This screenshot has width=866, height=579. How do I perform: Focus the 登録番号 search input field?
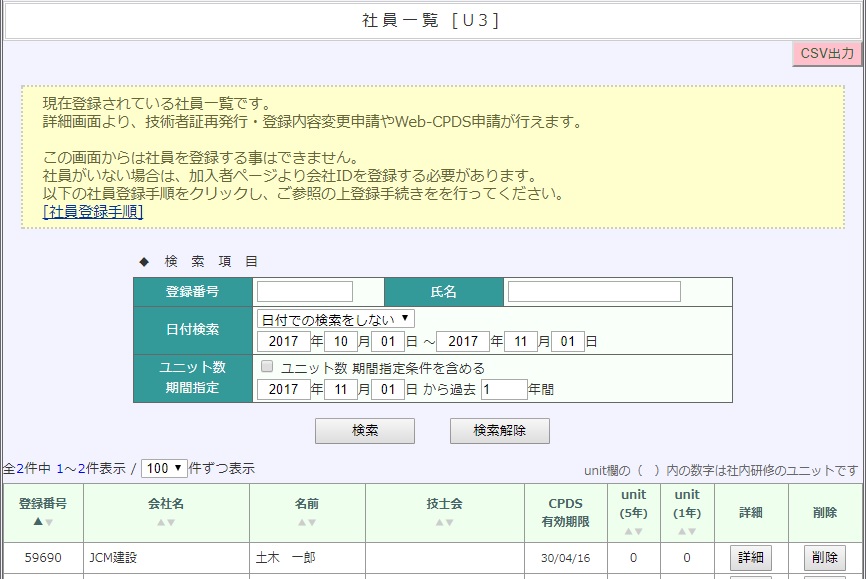pyautogui.click(x=305, y=292)
